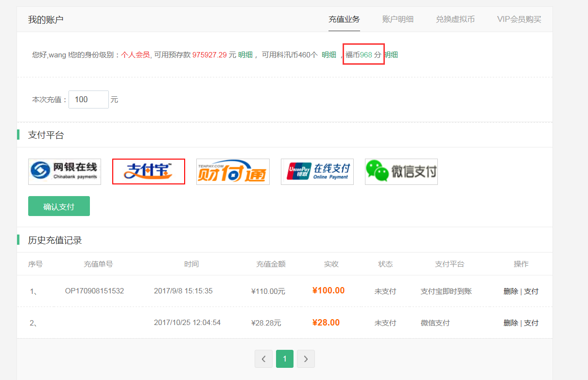Click the next page arrow

[x=306, y=359]
